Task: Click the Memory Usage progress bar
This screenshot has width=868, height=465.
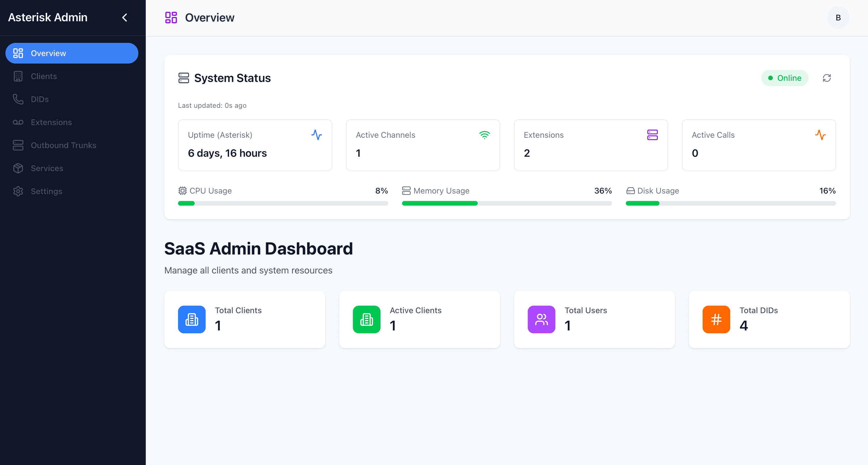Action: 506,203
